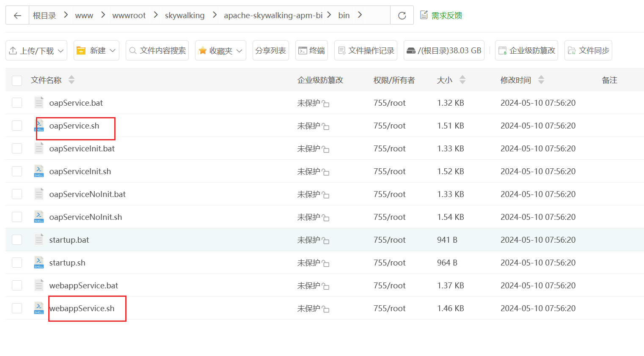This screenshot has height=356, width=644.
Task: Expand the chevron after wwwroot breadcrumb
Action: tap(156, 15)
